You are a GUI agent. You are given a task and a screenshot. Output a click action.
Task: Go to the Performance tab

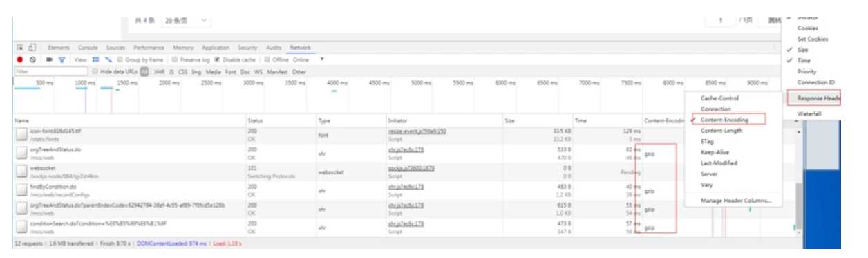point(149,48)
